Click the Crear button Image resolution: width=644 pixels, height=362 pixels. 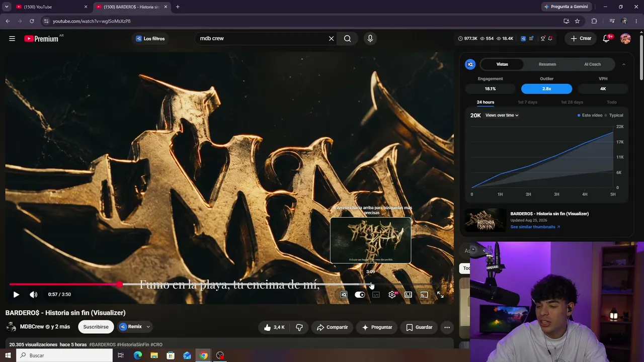[581, 39]
